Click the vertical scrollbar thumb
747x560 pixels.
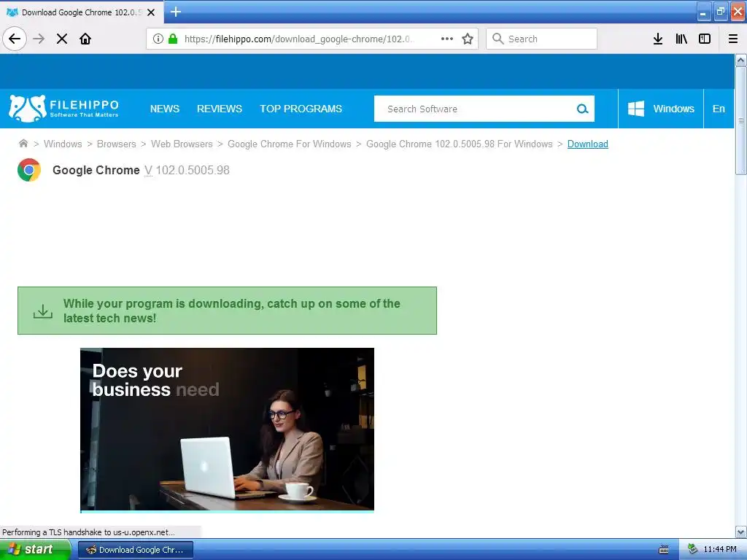pyautogui.click(x=740, y=121)
